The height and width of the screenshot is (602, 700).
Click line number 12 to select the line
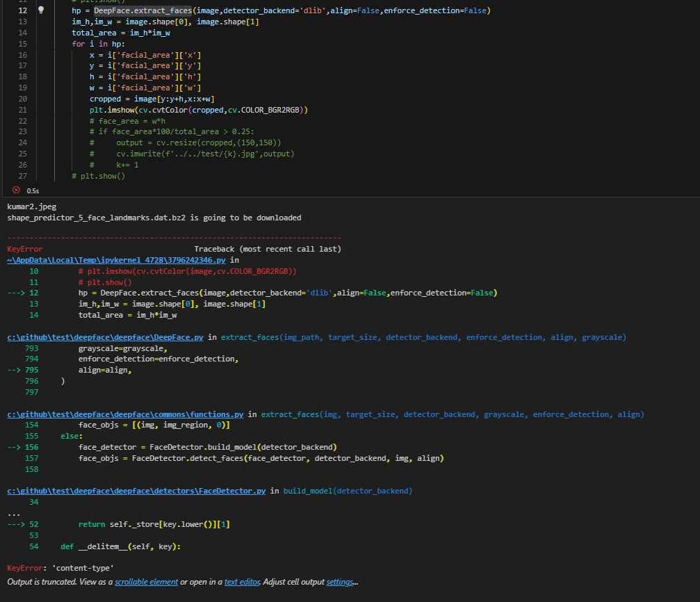pyautogui.click(x=22, y=10)
